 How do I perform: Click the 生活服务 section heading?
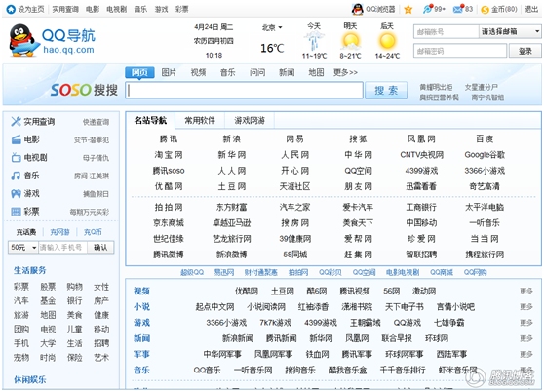30,270
